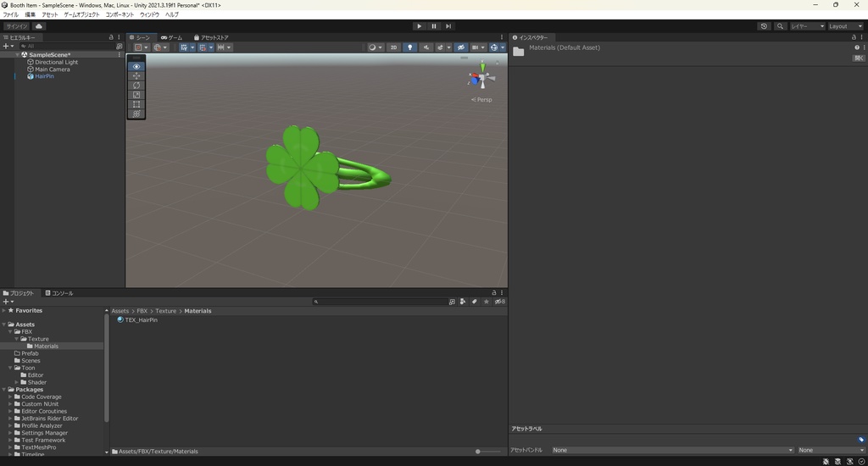The width and height of the screenshot is (868, 466).
Task: Click Search by Label tag icon
Action: 475,302
